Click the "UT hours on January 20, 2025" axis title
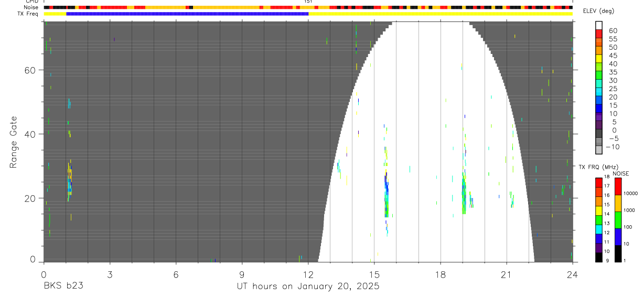Screen dimensions: 644x297 (307, 287)
